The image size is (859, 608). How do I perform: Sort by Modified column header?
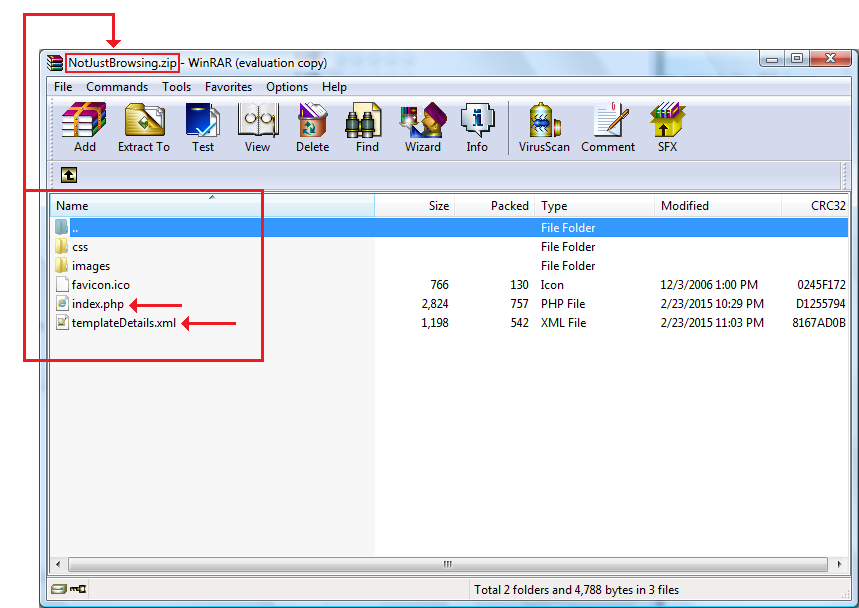[x=685, y=206]
